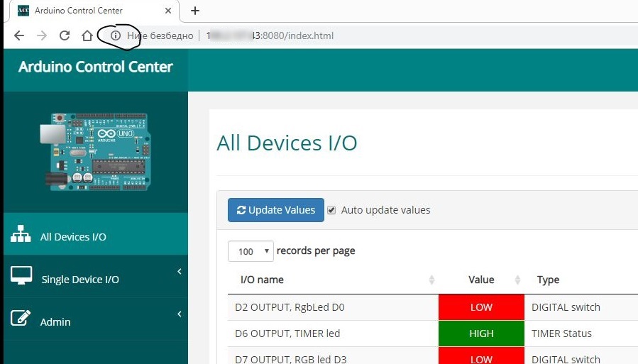Click the edit icon beside Admin
This screenshot has height=364, width=638.
(21, 318)
